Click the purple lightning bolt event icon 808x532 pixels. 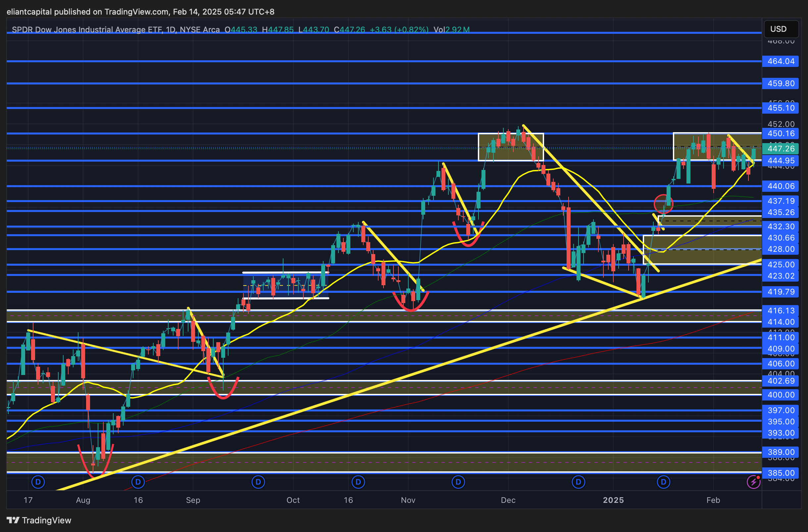(753, 482)
